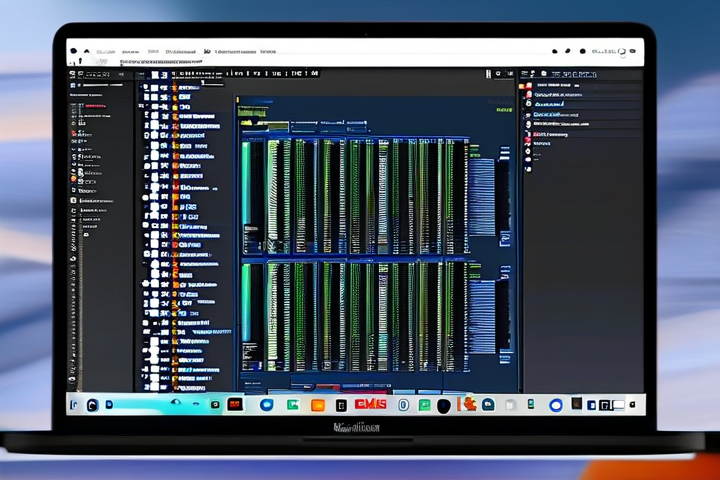Viewport: 720px width, 480px height.
Task: Collapse the first track row in the track list
Action: (x=146, y=88)
